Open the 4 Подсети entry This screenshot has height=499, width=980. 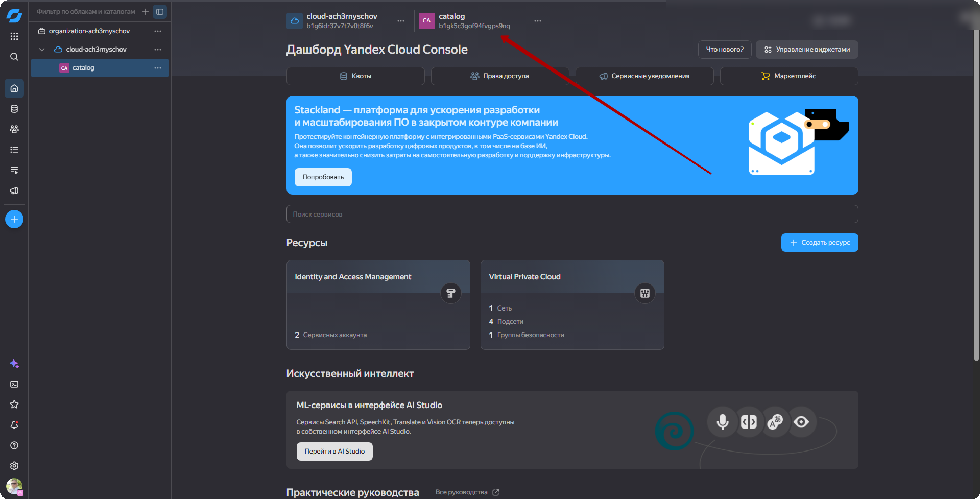[506, 322]
